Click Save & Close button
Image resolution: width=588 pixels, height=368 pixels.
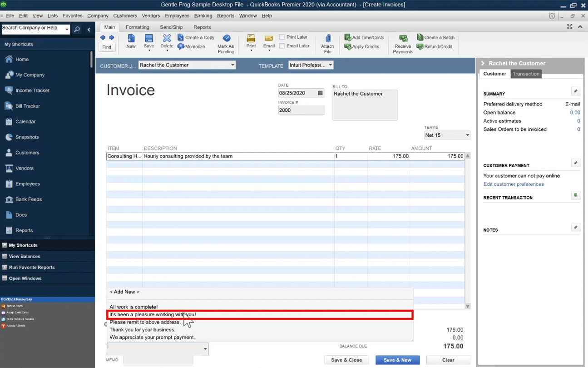[x=346, y=360]
